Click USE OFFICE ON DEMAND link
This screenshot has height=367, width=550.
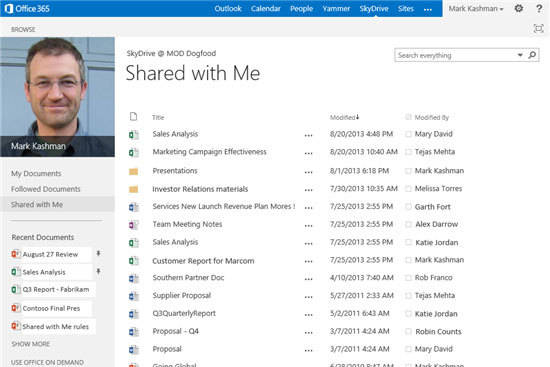(47, 362)
